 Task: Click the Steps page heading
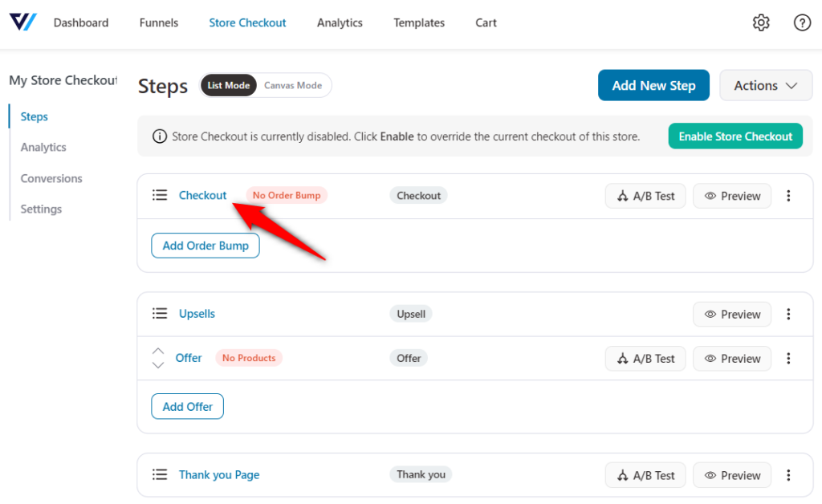162,86
